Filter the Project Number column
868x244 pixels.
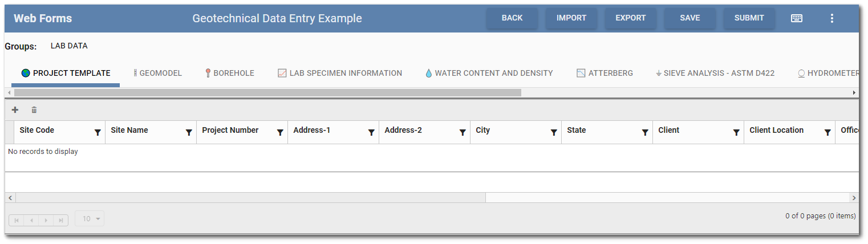click(x=280, y=132)
